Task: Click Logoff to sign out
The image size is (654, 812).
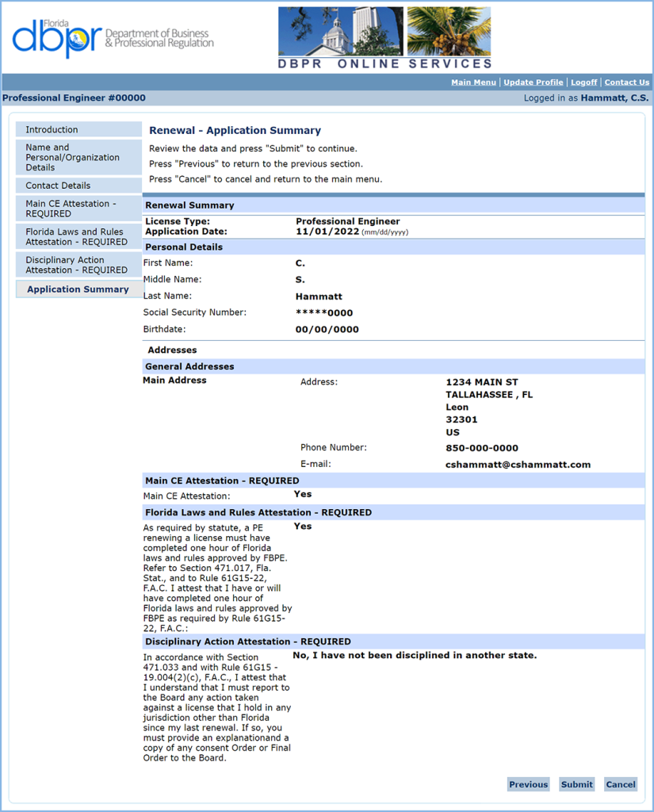Action: pos(583,82)
